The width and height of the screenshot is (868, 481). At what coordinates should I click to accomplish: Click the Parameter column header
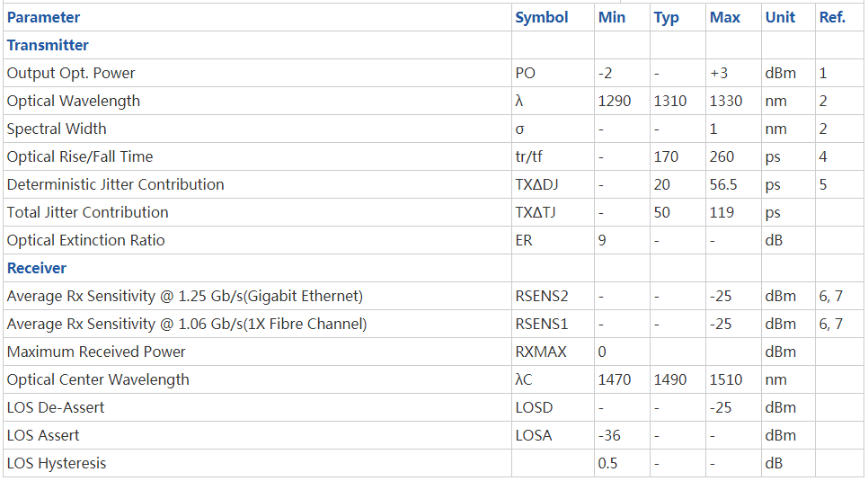pyautogui.click(x=43, y=18)
